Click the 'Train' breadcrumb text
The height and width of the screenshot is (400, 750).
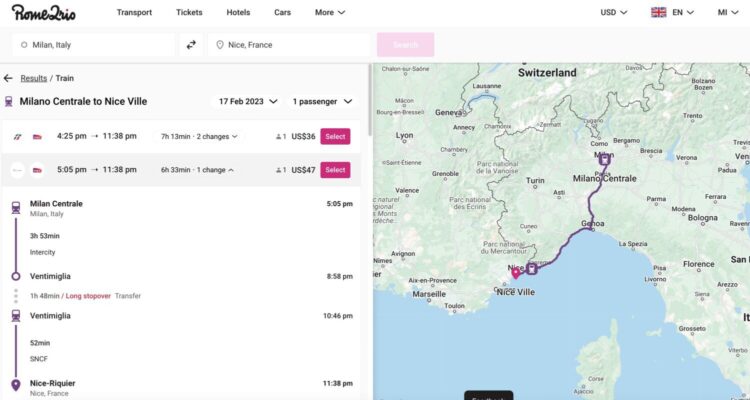(65, 78)
